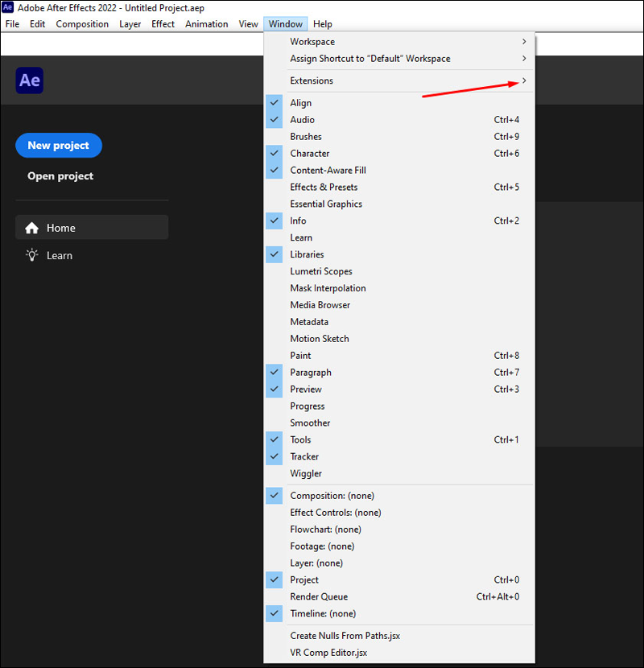Select Effect Controls: (none) entry

click(399, 513)
